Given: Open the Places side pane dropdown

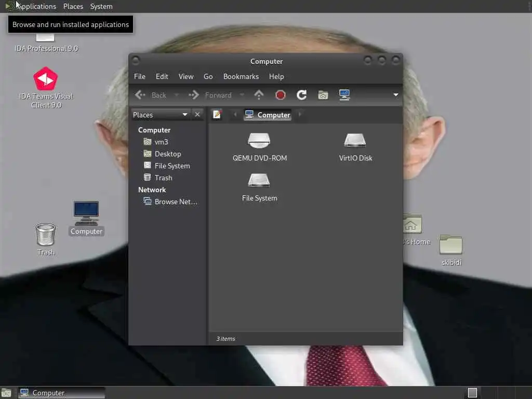Looking at the screenshot, I should point(160,115).
